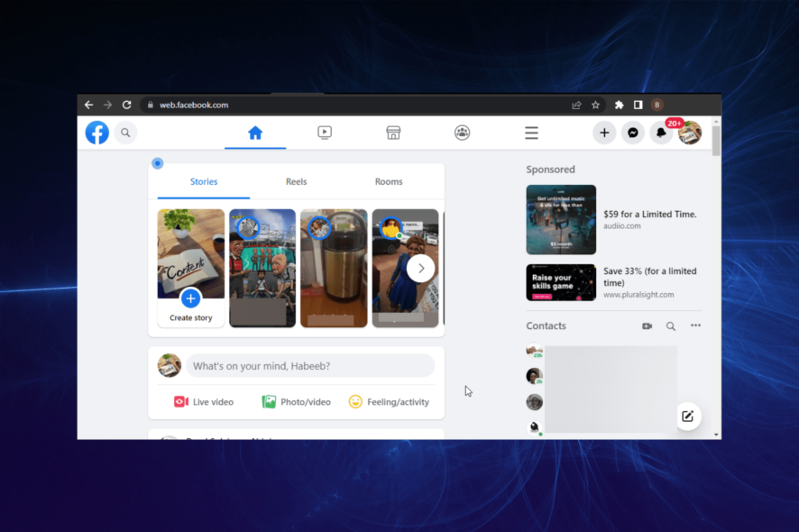Bookmark page with the star icon
This screenshot has width=799, height=532.
(596, 105)
